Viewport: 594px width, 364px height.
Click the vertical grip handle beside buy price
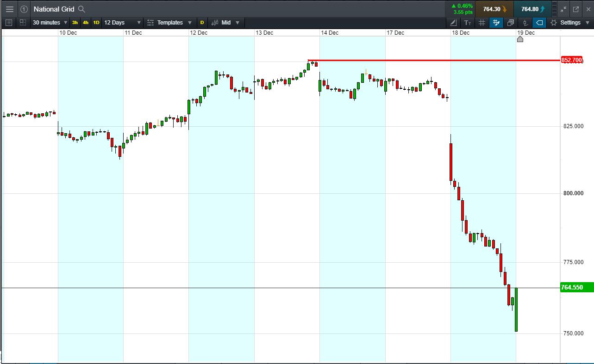555,9
